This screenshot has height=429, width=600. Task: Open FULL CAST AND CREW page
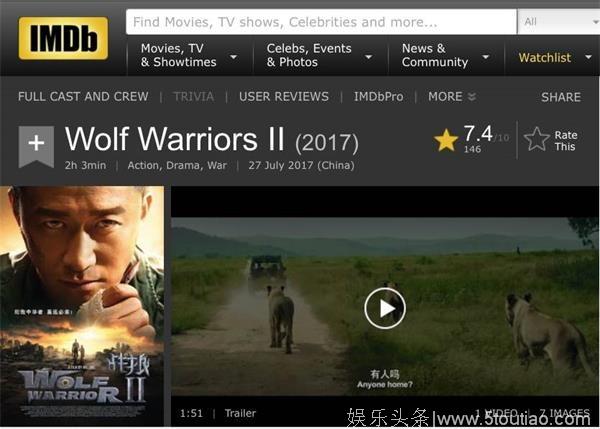click(x=83, y=96)
